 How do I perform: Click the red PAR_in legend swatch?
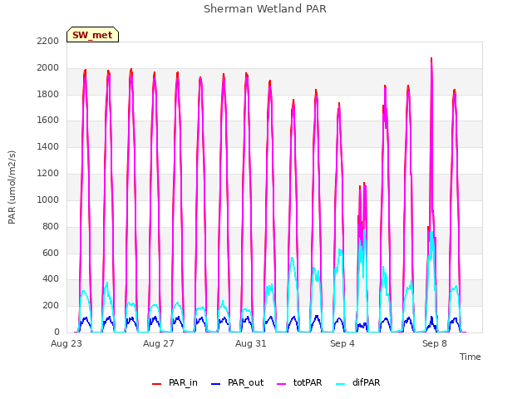(156, 384)
